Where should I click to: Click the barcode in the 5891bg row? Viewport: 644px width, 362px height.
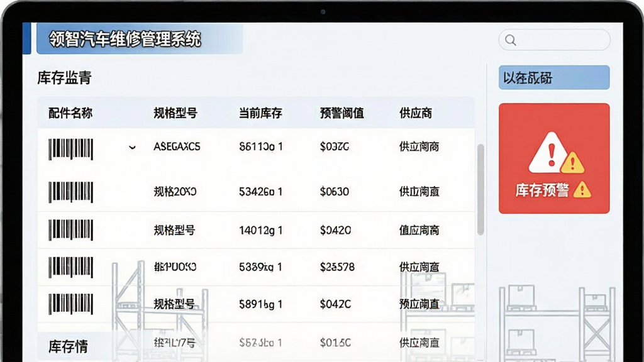coord(70,304)
